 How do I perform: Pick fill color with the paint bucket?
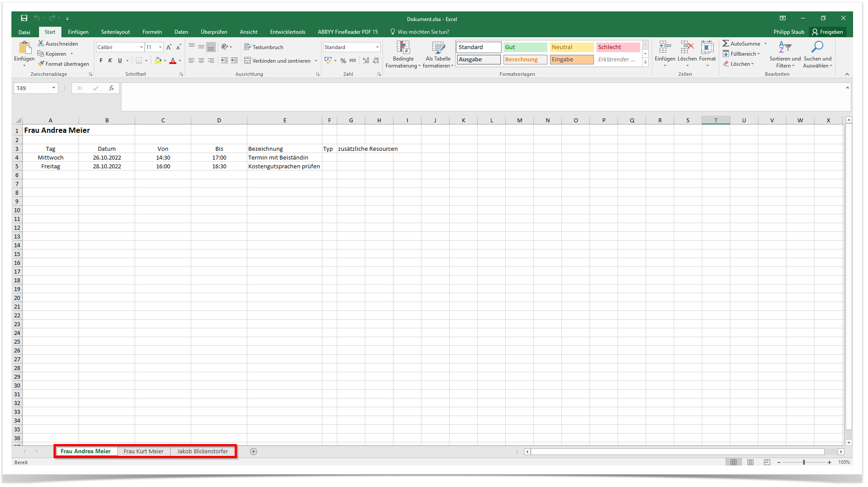click(x=158, y=60)
